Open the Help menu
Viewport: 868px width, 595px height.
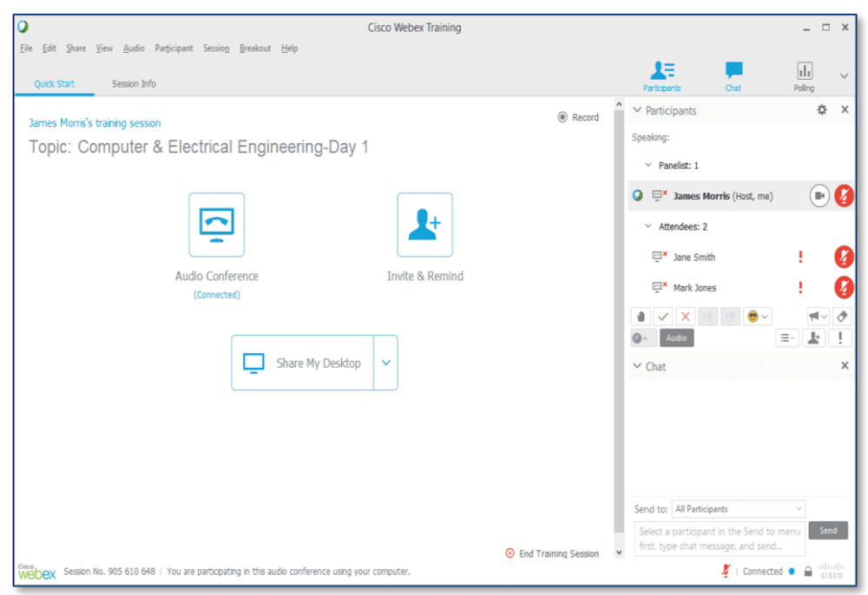[x=289, y=48]
